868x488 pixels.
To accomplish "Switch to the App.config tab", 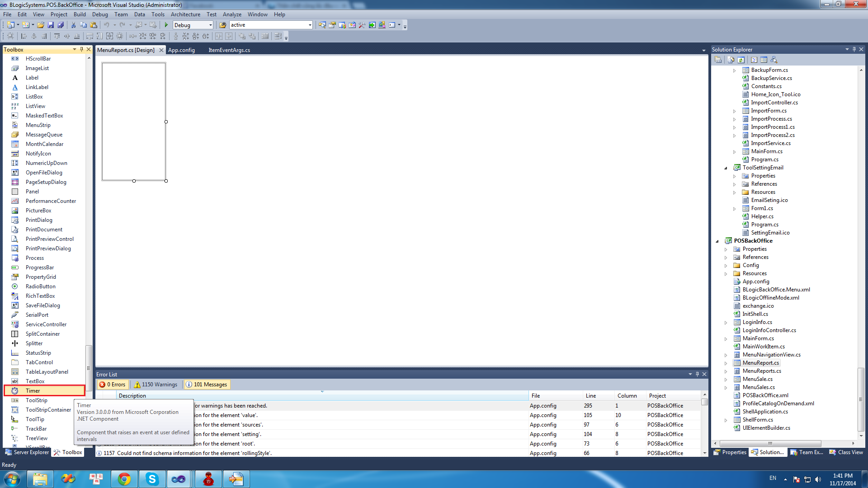I will click(x=181, y=50).
